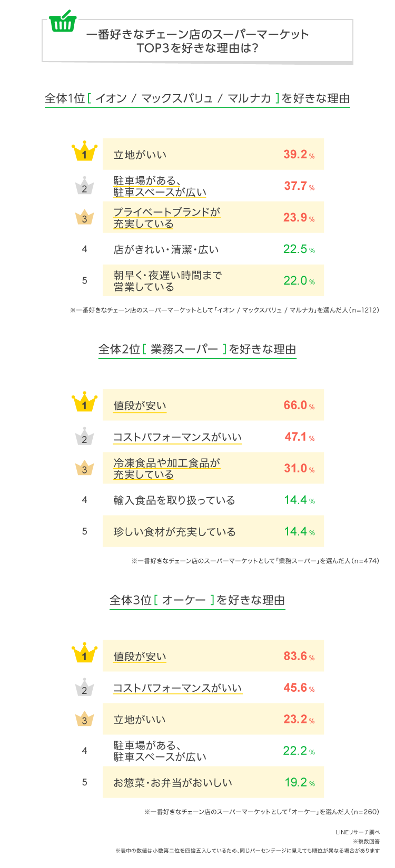Click the bronze crown in the イオン ranking
The width and height of the screenshot is (395, 868).
pos(84,217)
